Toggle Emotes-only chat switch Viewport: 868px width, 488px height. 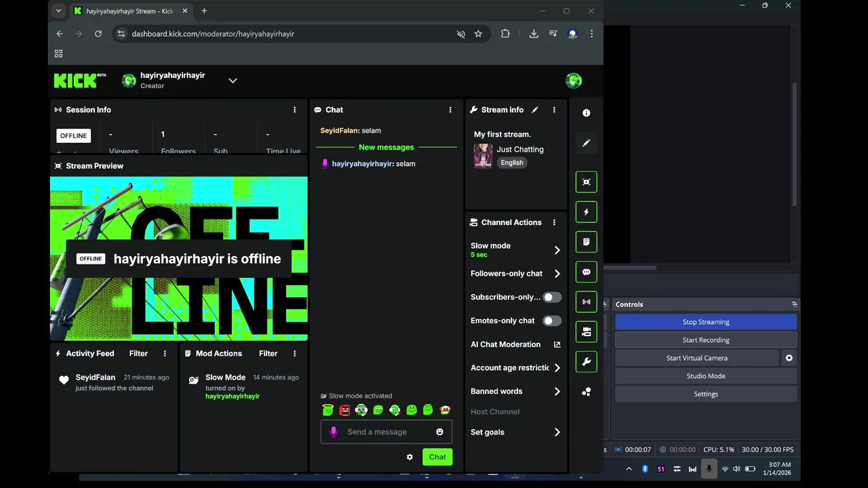click(x=552, y=321)
